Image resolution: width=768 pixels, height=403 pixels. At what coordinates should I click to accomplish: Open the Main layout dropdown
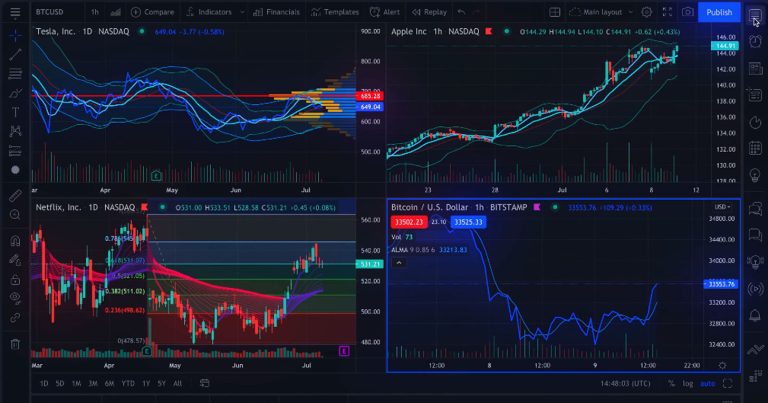[602, 12]
